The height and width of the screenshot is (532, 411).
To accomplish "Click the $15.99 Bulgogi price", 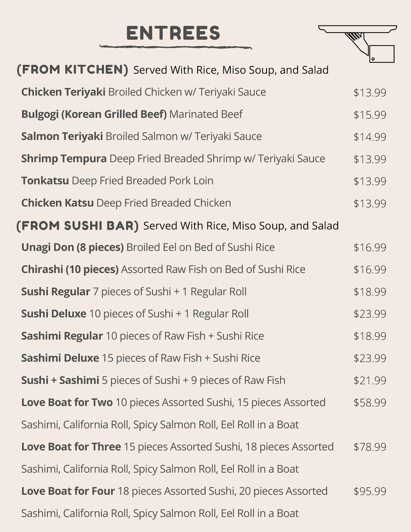I will pyautogui.click(x=370, y=115).
